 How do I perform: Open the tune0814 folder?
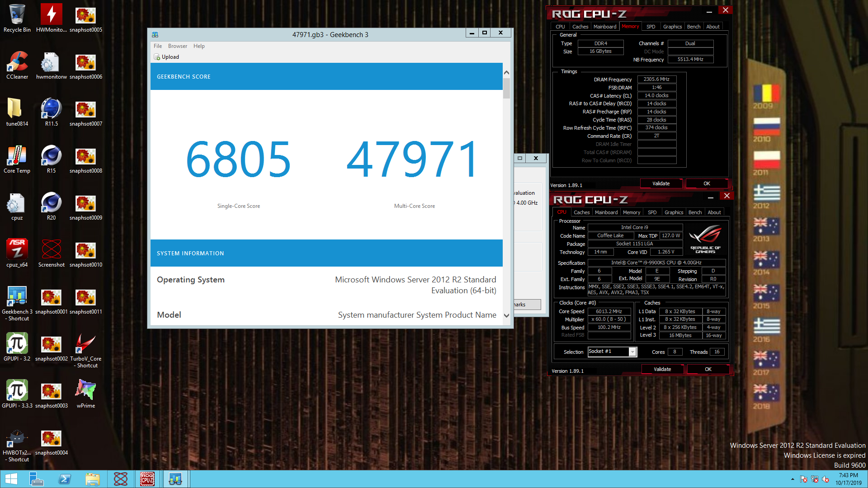(x=17, y=112)
